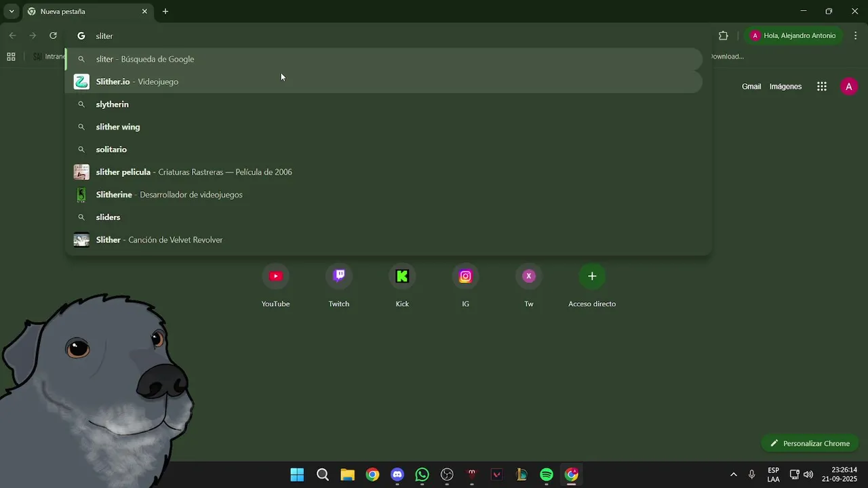Select 'sliter - Búsqueda de Google' suggestion
The height and width of the screenshot is (488, 868).
(384, 59)
